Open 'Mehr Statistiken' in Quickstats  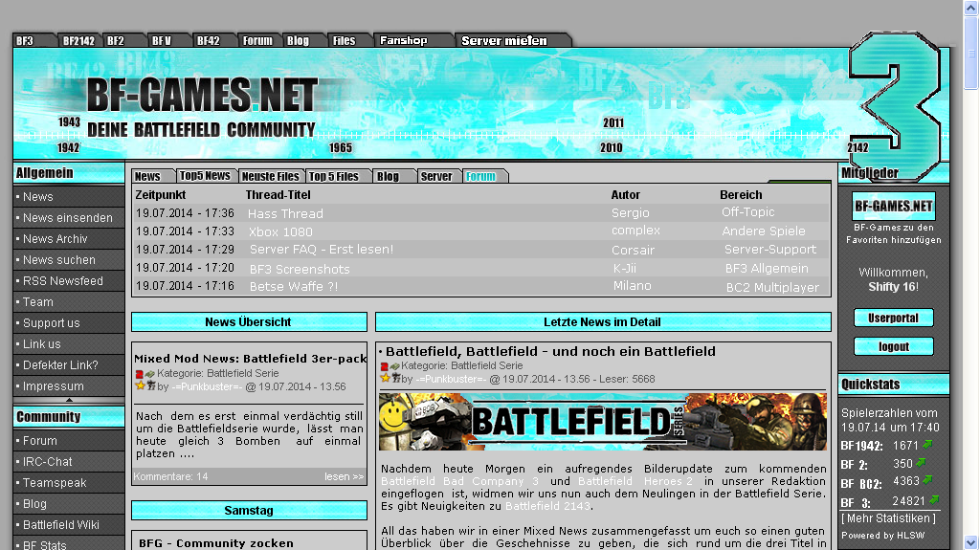[x=889, y=518]
